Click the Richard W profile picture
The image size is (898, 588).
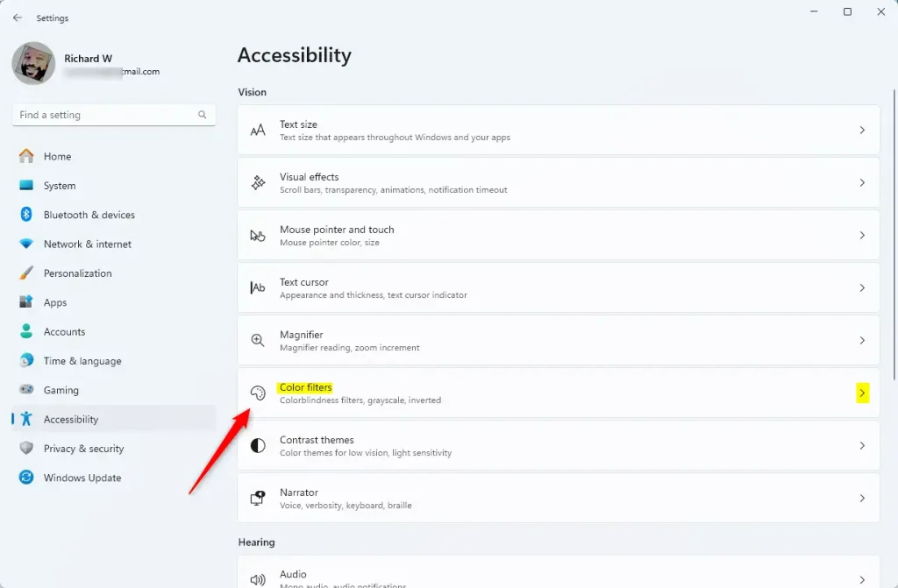pyautogui.click(x=33, y=64)
